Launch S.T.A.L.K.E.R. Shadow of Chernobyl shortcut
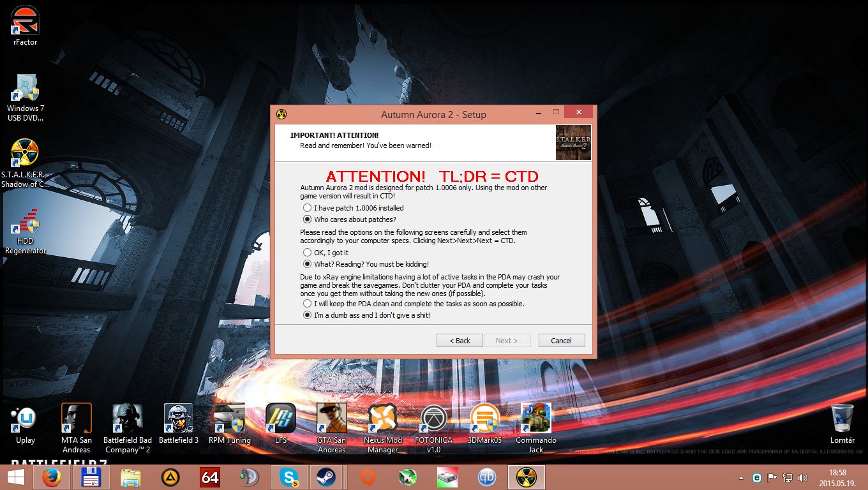The width and height of the screenshot is (868, 490). pos(26,163)
